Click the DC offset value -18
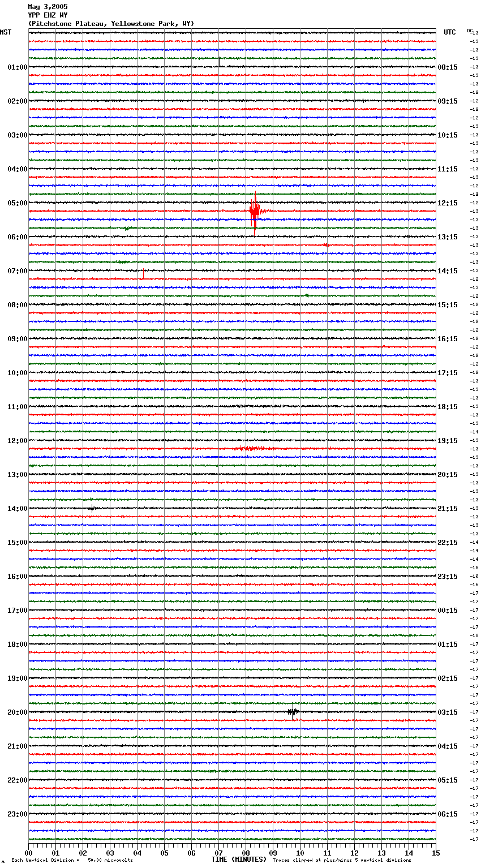The image size is (481, 868). [x=474, y=636]
